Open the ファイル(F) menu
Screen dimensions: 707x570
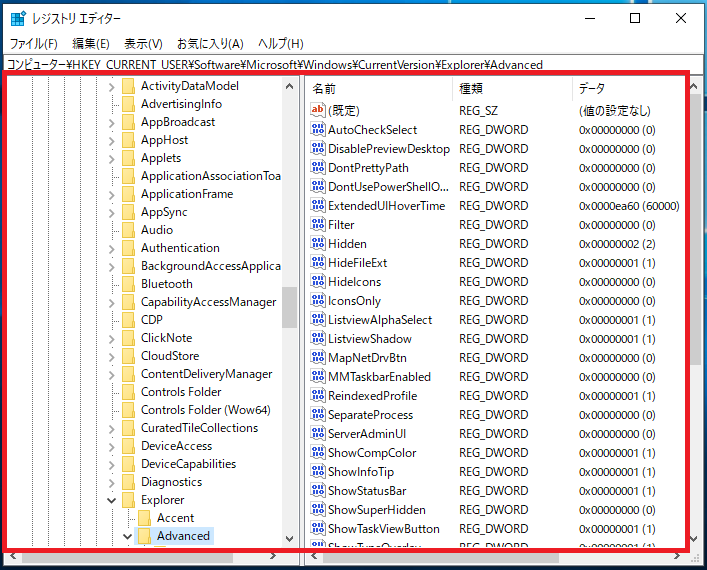coord(34,44)
